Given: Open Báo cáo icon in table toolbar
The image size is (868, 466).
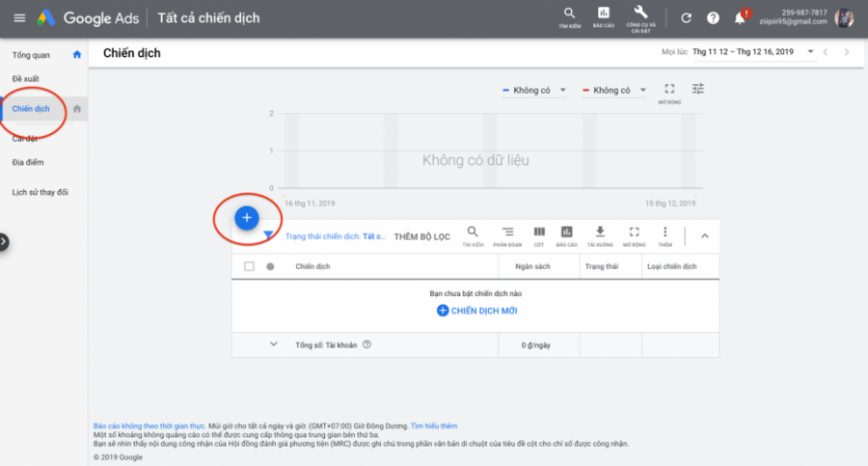Looking at the screenshot, I should 566,236.
